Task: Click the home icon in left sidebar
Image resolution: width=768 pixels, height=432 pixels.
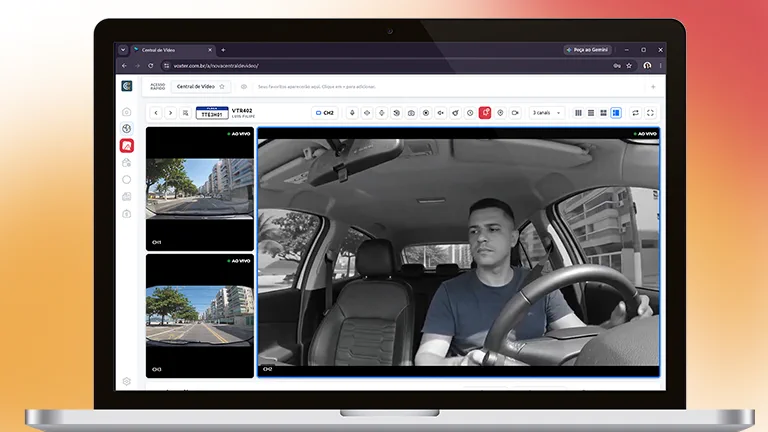Action: tap(126, 112)
